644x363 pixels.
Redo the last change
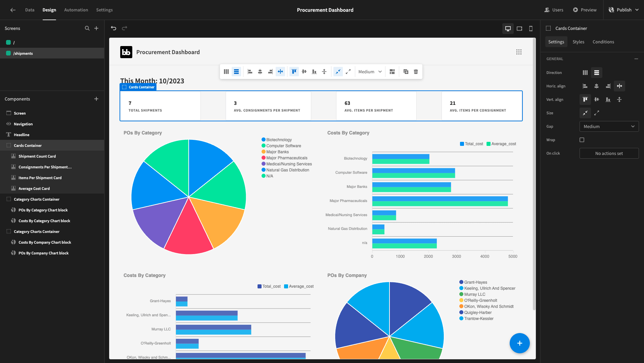pos(125,28)
